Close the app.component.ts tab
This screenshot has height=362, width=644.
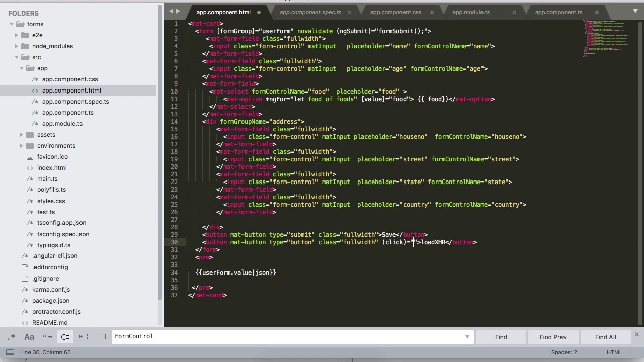[x=597, y=12]
